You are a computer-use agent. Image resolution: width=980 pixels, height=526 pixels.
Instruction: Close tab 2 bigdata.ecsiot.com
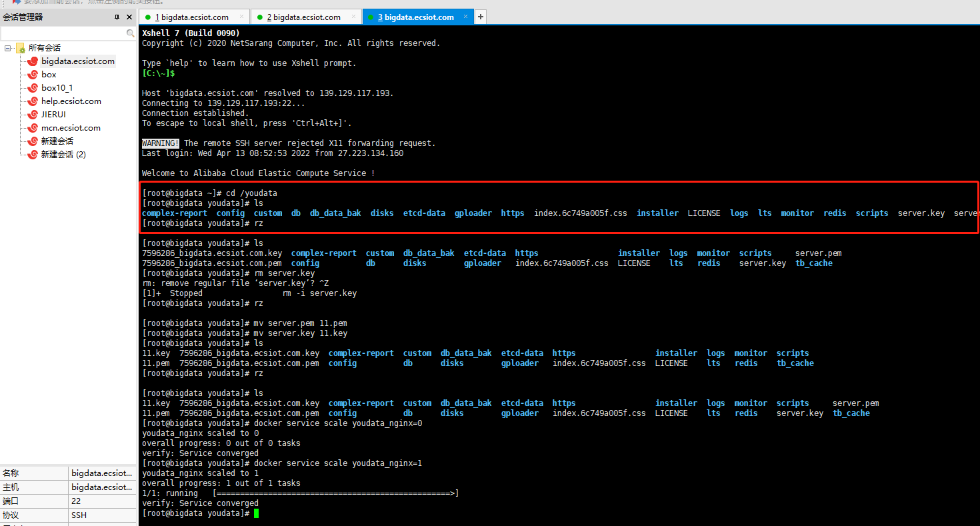(x=354, y=17)
